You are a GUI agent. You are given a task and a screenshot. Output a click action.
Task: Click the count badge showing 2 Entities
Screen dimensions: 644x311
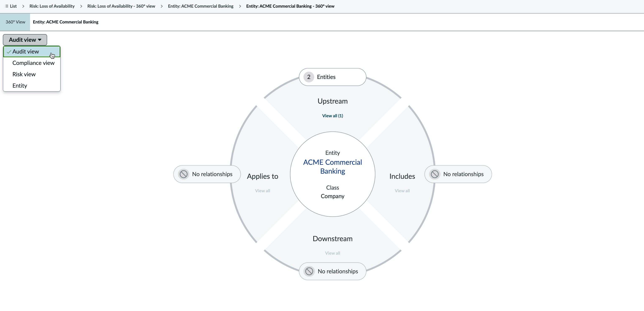click(309, 77)
